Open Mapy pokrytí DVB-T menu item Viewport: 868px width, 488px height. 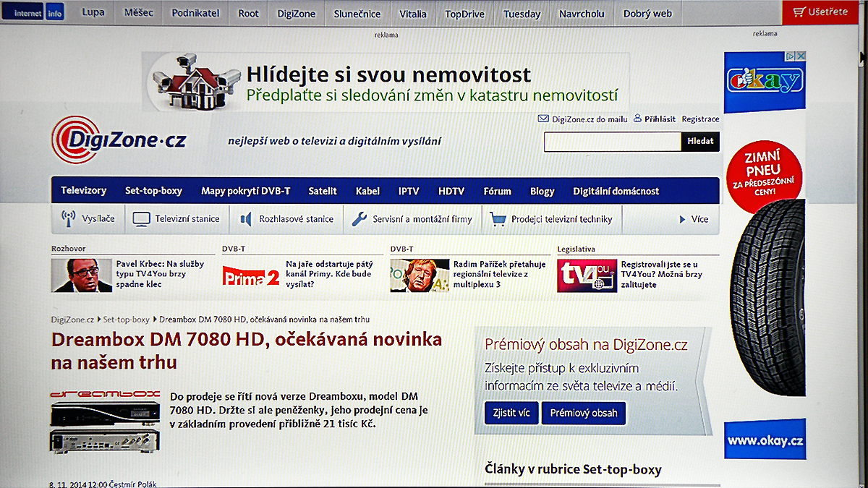pos(245,191)
